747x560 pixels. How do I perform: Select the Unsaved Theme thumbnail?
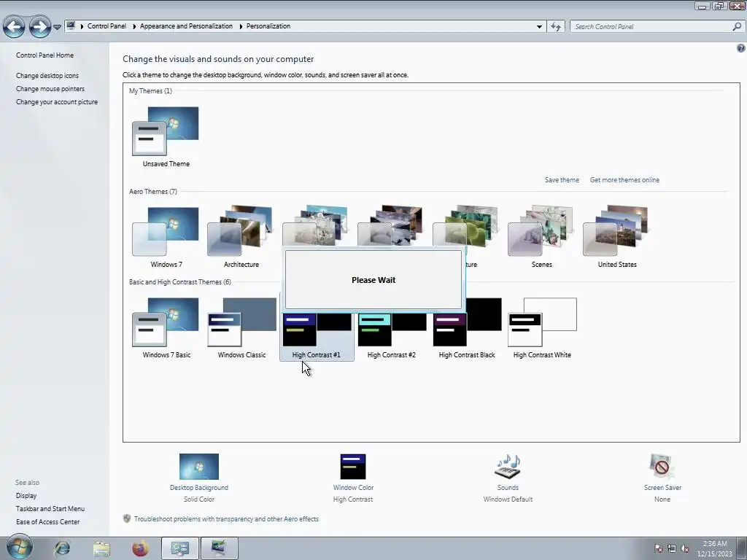click(x=166, y=131)
